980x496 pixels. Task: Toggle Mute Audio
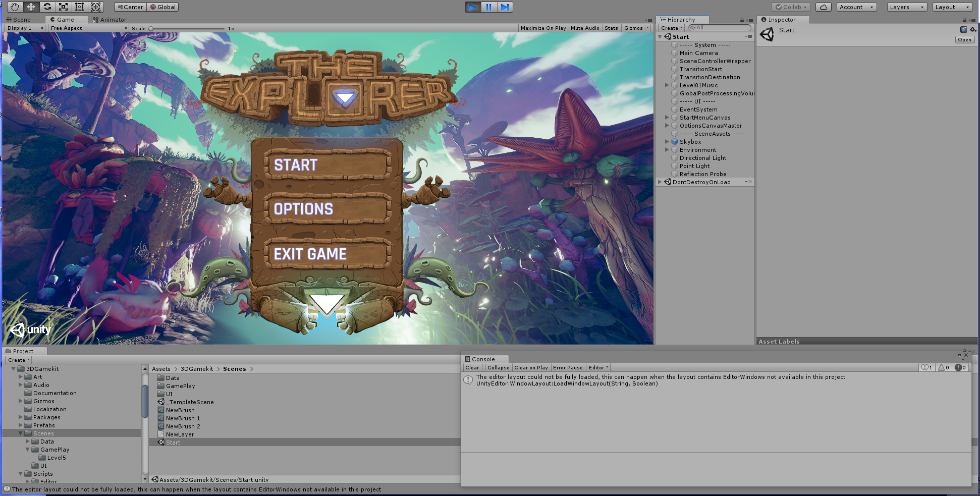pos(585,28)
